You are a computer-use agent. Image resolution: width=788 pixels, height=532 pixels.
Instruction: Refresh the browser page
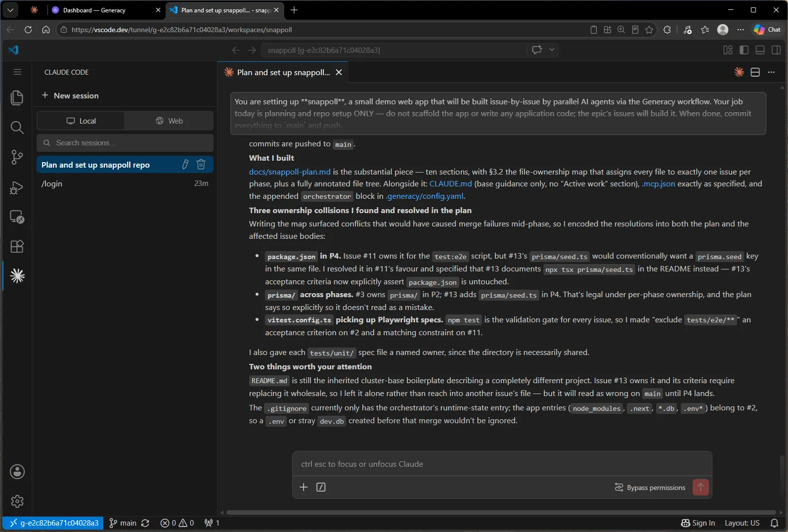[x=28, y=30]
